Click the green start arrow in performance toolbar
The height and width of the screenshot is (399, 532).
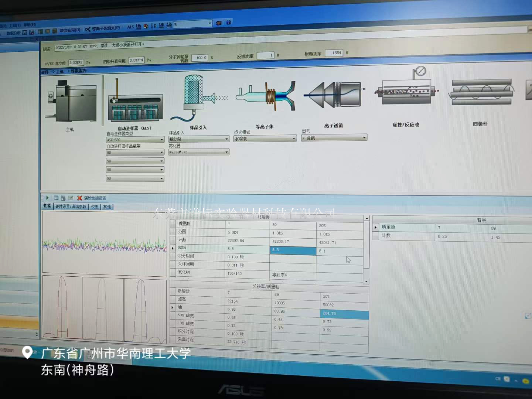47,198
